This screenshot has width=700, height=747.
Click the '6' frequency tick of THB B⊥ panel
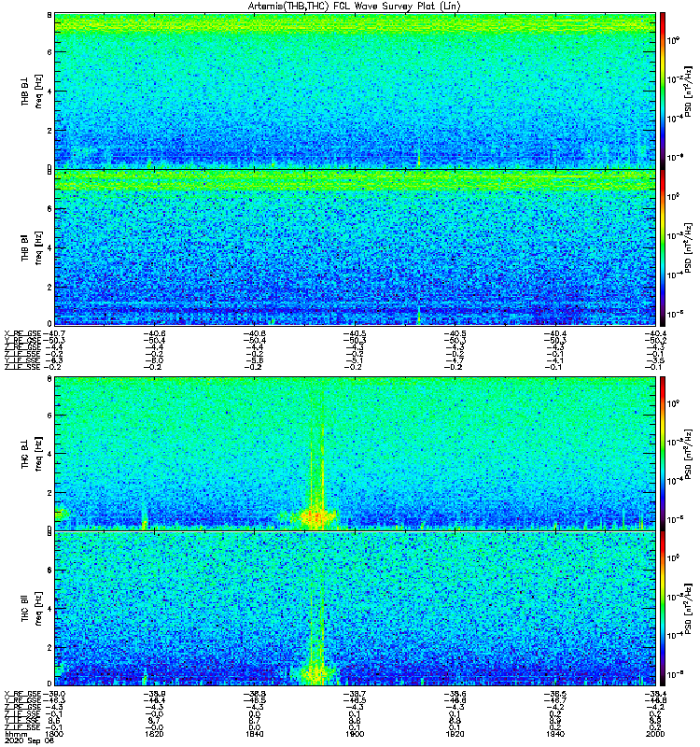49,52
